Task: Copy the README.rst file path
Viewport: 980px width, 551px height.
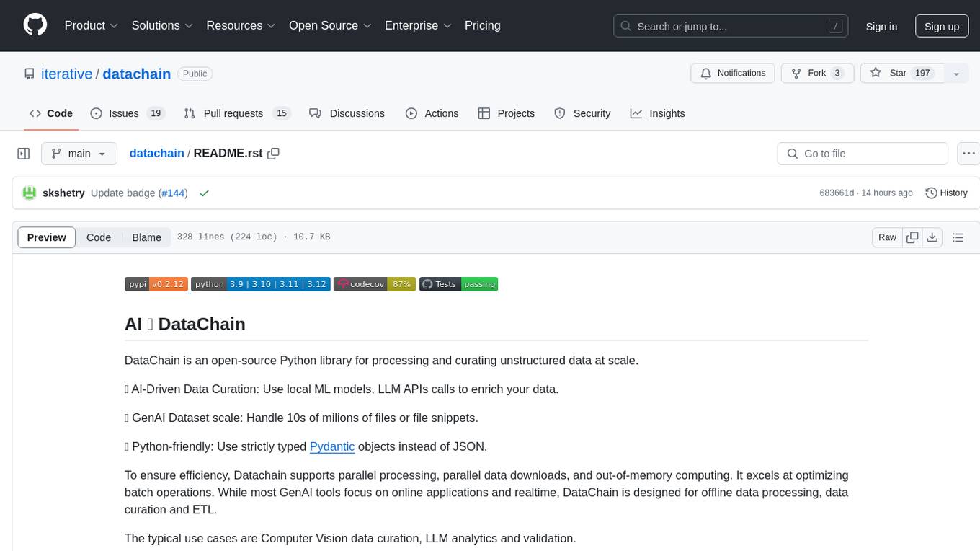Action: tap(273, 154)
